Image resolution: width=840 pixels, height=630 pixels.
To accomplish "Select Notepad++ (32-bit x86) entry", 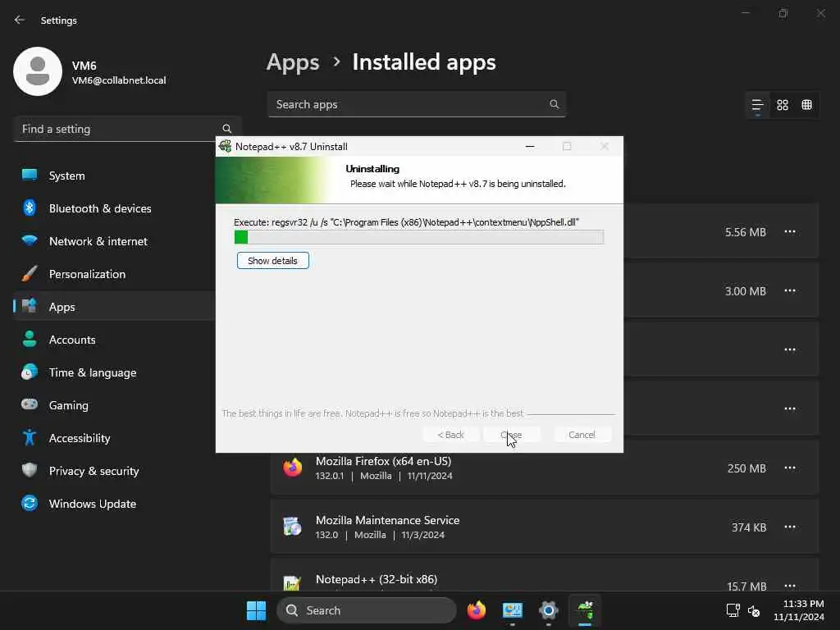I will tap(545, 575).
